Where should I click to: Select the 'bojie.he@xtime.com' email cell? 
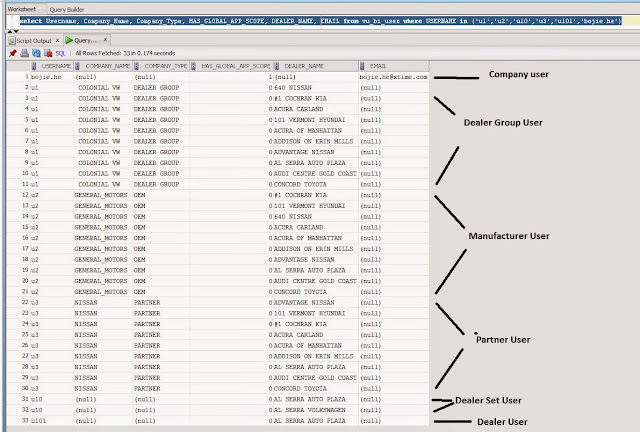pos(393,77)
